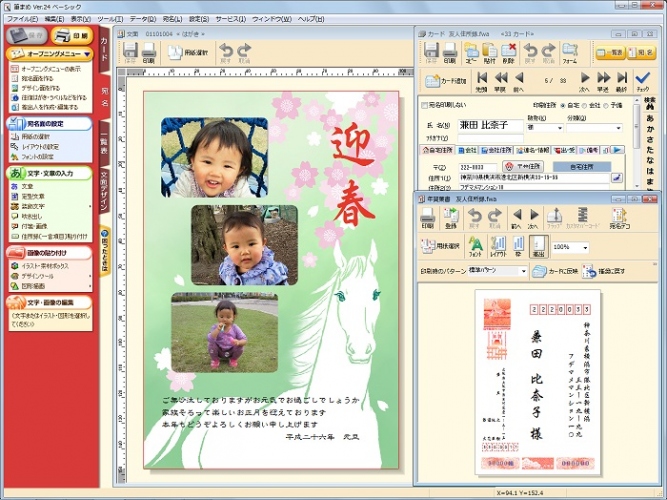Click the 早戻 fast-rewind card icon
The height and width of the screenshot is (500, 667).
[500, 82]
